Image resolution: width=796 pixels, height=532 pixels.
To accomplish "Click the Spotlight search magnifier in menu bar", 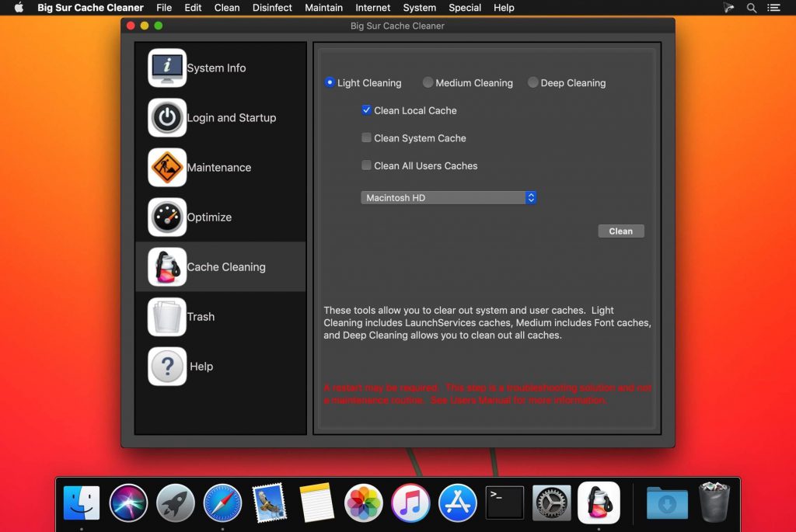I will (x=752, y=8).
